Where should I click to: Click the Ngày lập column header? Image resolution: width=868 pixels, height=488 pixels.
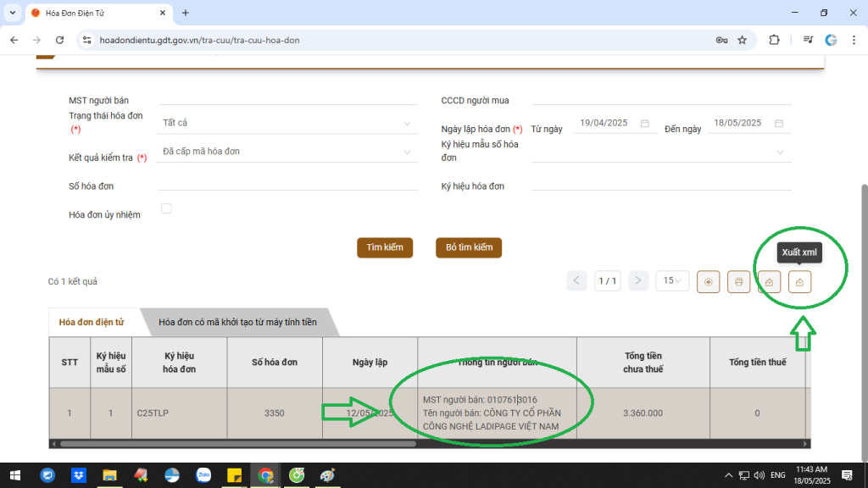click(370, 363)
